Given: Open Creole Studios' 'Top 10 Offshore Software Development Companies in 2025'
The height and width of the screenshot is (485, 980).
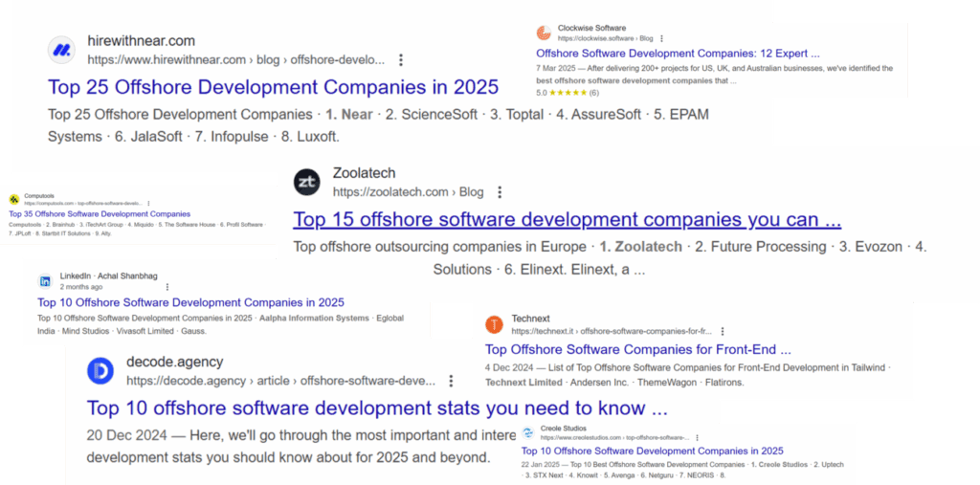Looking at the screenshot, I should point(652,452).
